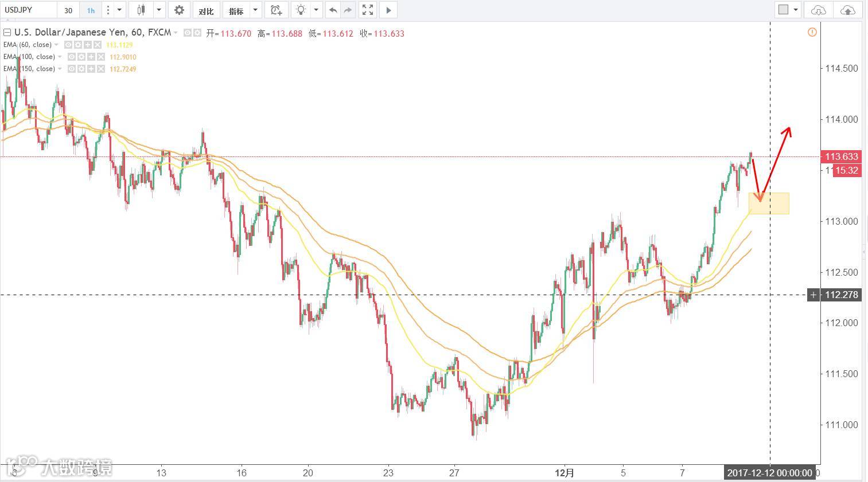
Task: Open the dropdown arrow after FXCM title
Action: 176,33
